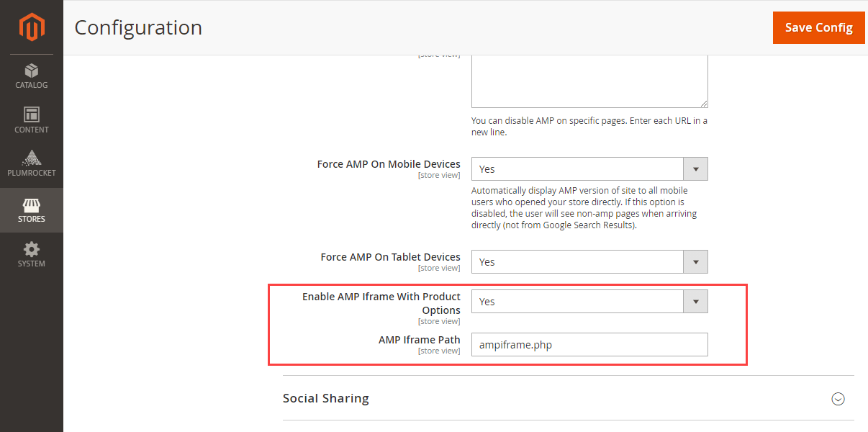The height and width of the screenshot is (432, 868).
Task: Click the Magento logo icon
Action: [x=32, y=27]
